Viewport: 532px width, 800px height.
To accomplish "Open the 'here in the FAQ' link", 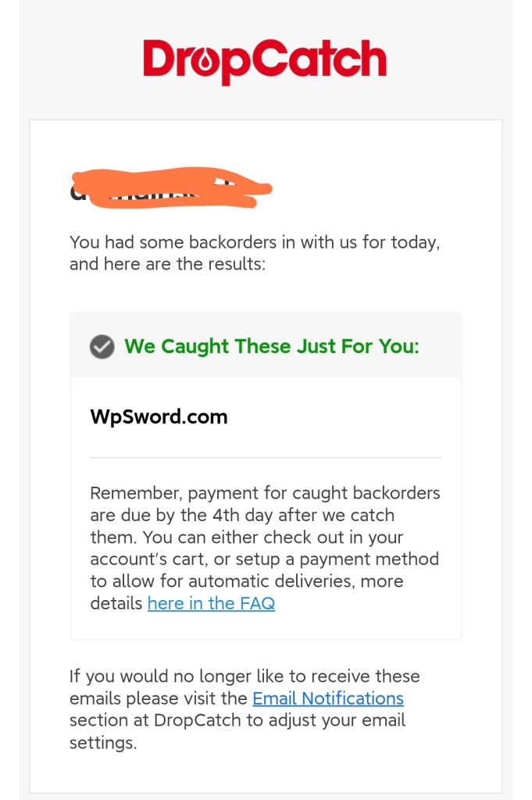I will coord(211,603).
